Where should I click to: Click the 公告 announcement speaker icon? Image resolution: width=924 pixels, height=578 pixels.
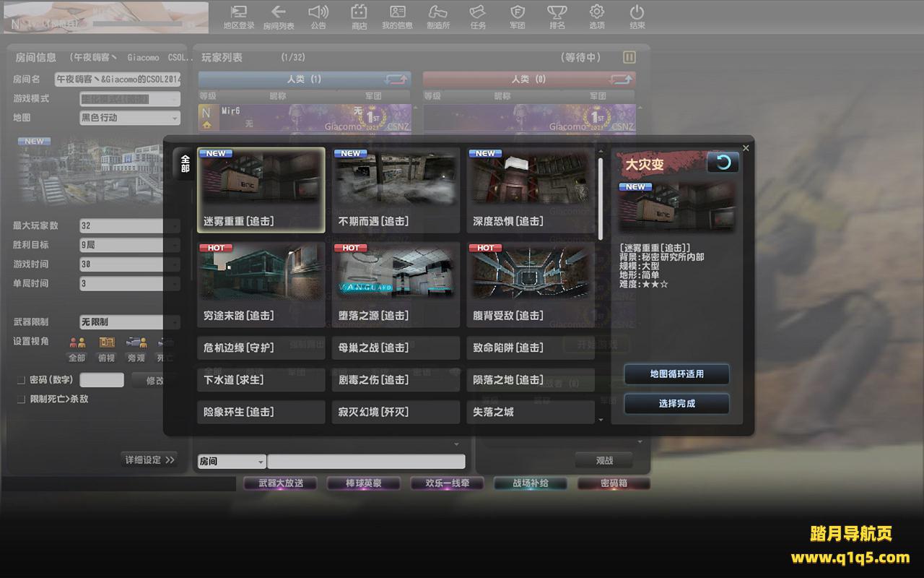click(318, 17)
